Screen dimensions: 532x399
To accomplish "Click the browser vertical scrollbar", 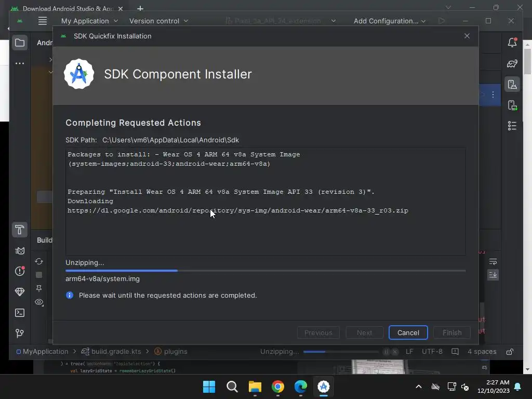I will [x=527, y=61].
